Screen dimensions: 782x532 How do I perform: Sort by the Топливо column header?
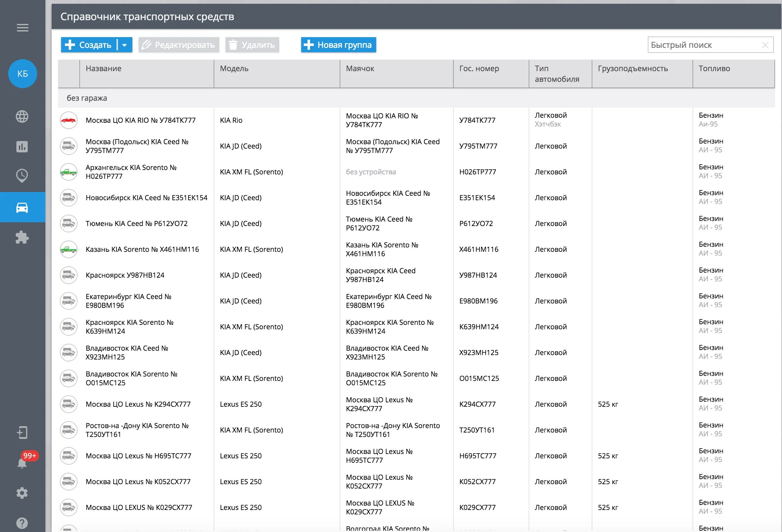[x=734, y=74]
